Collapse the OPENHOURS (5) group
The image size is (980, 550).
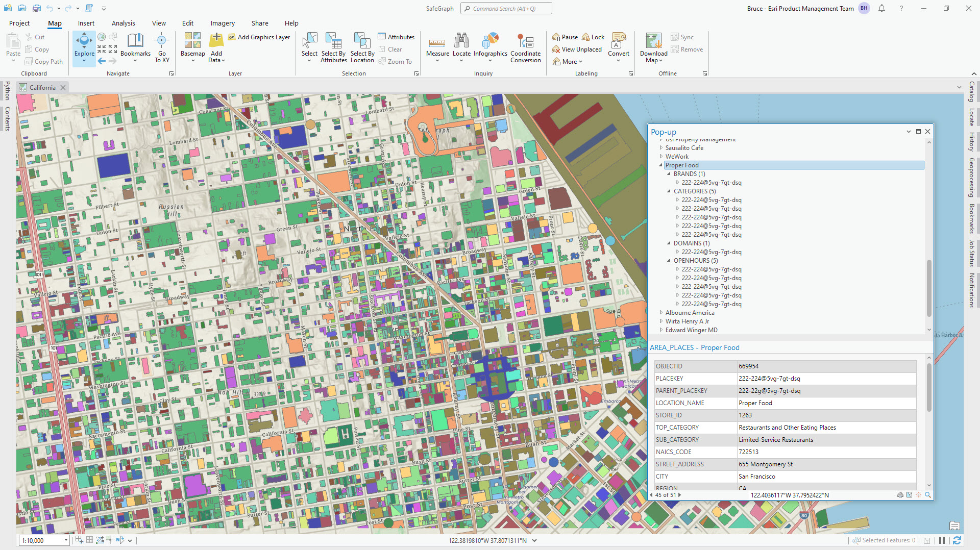coord(669,261)
